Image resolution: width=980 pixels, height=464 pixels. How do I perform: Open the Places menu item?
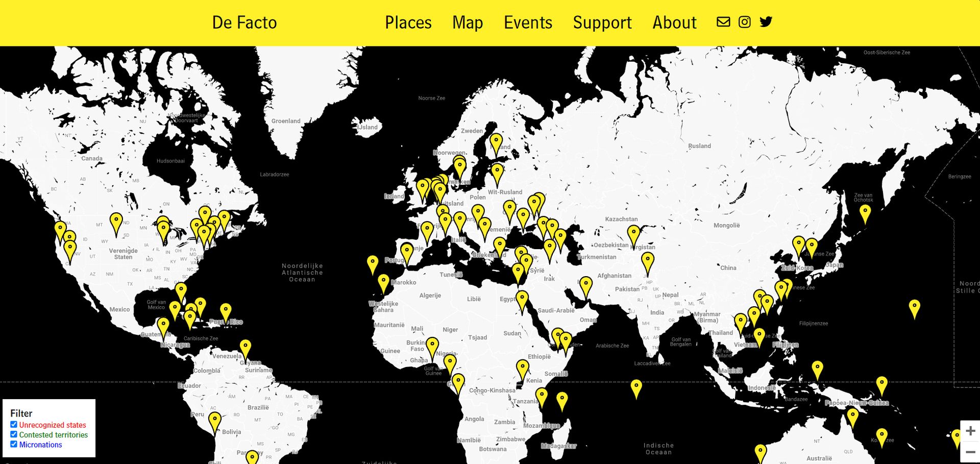pyautogui.click(x=408, y=22)
